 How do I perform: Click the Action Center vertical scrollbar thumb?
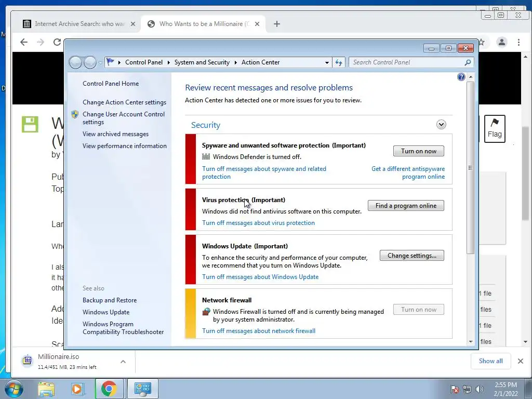click(x=470, y=168)
